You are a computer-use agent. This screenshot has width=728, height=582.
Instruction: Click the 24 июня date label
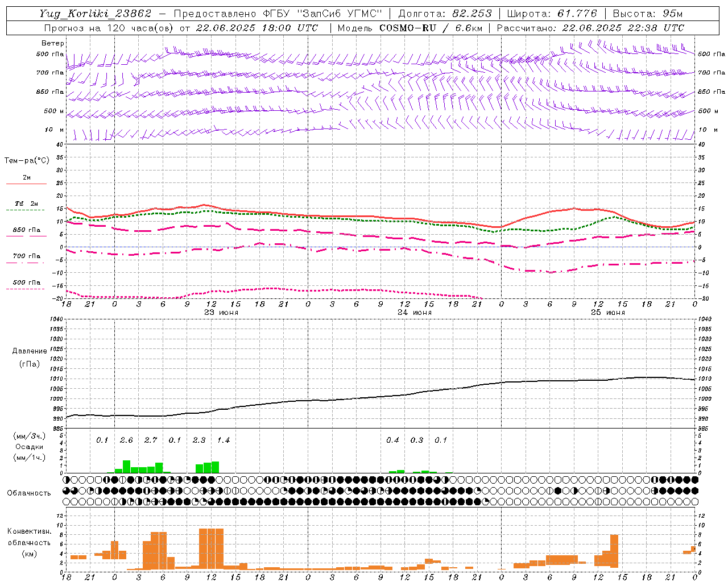(415, 313)
